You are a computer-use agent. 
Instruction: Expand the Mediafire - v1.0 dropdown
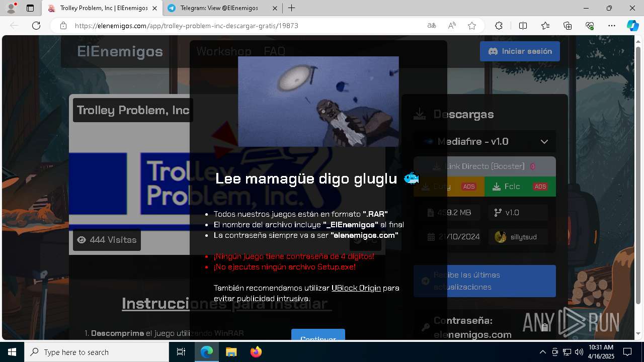(485, 142)
